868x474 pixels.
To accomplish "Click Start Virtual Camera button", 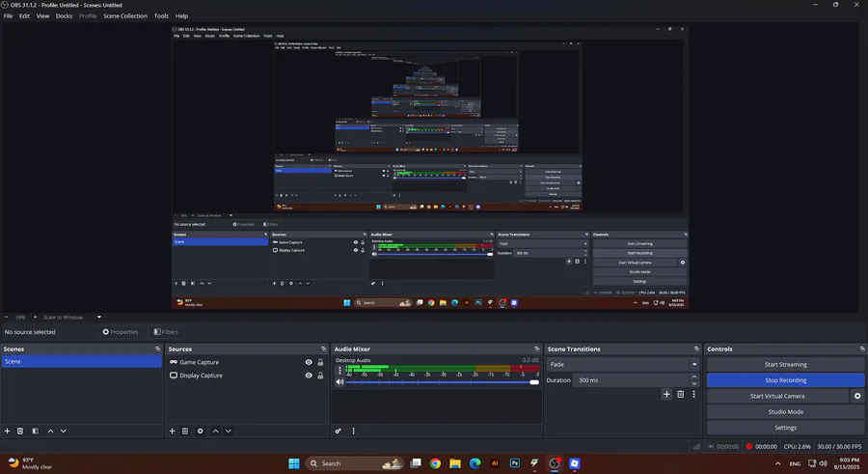I will [x=777, y=396].
